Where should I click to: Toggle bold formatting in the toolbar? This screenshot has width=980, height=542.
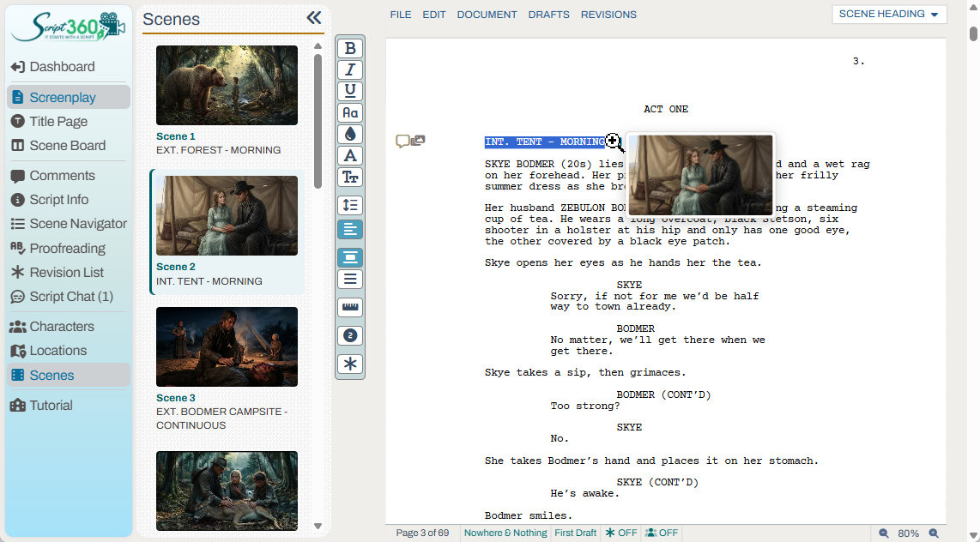tap(350, 48)
